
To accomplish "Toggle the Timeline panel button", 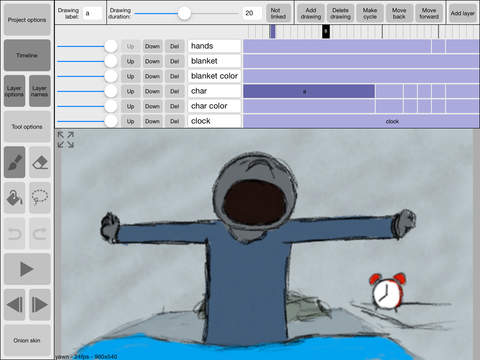I will tap(27, 55).
